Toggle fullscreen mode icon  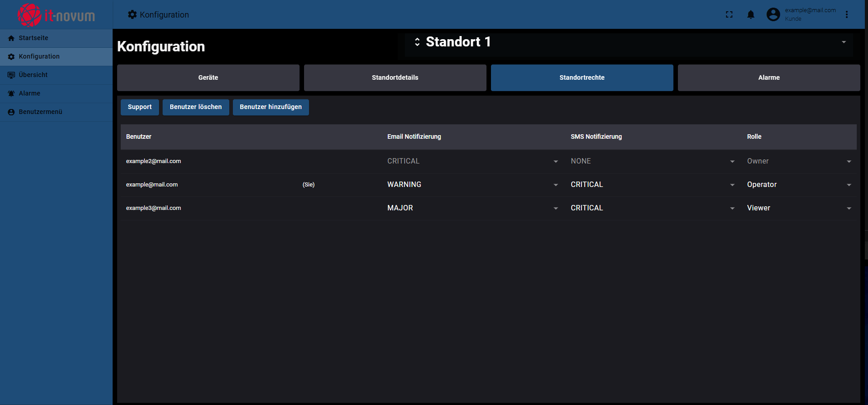(729, 15)
